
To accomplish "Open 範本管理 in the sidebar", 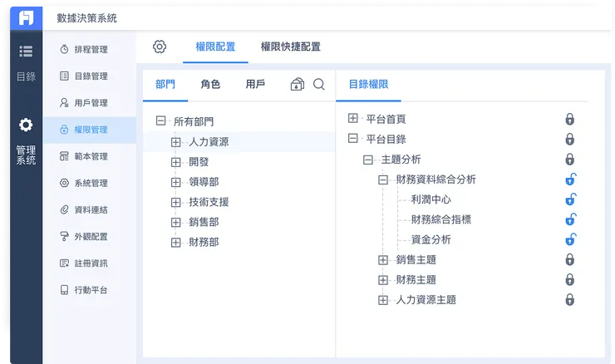I will coord(90,156).
